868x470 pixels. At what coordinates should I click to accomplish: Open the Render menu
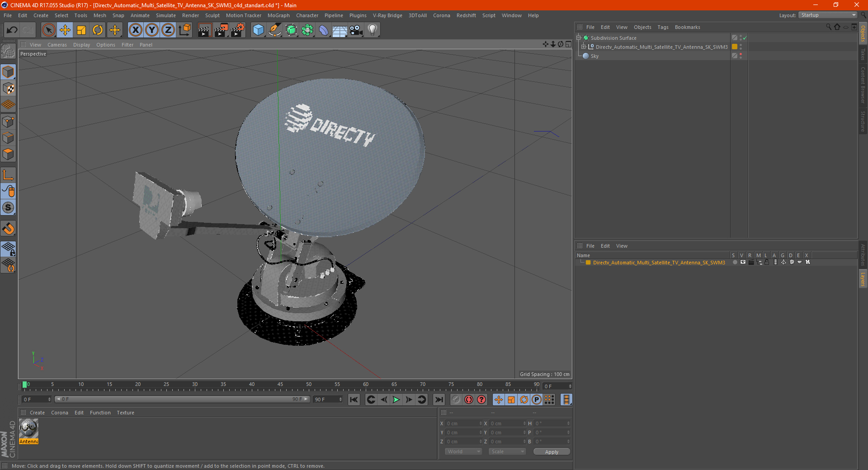coord(190,15)
